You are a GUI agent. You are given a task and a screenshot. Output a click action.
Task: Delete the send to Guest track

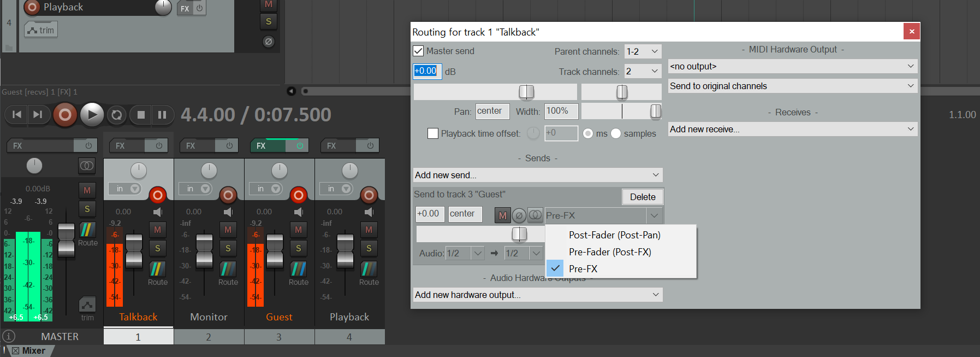coord(642,197)
